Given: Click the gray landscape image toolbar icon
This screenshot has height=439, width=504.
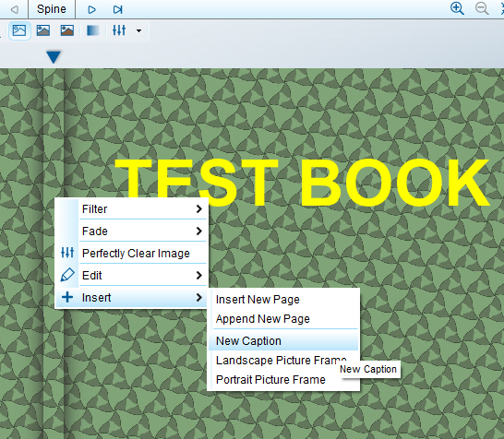Looking at the screenshot, I should click(43, 30).
